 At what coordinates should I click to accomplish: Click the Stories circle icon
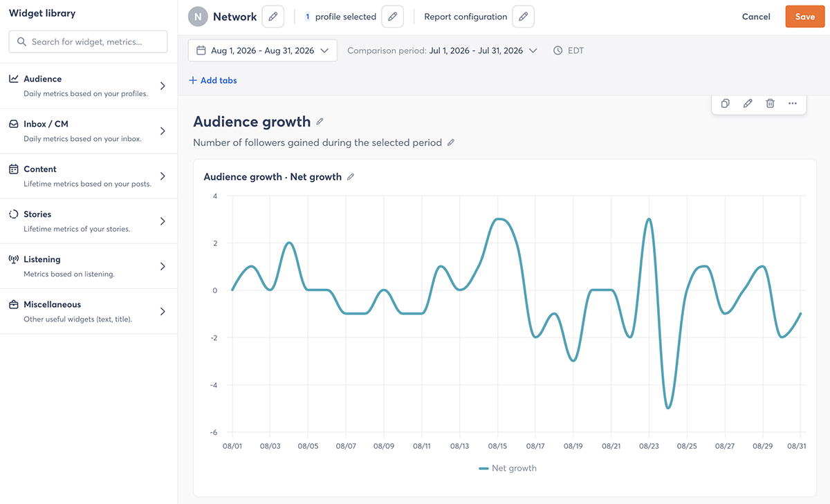pos(14,214)
